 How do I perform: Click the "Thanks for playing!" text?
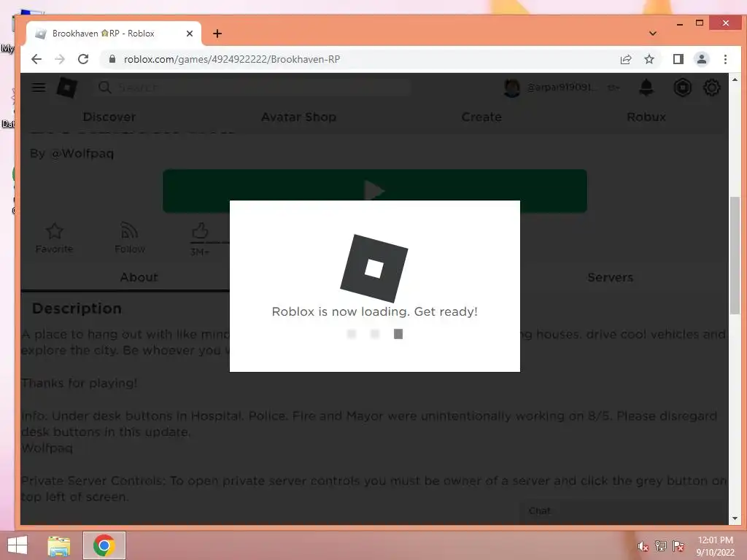(79, 383)
